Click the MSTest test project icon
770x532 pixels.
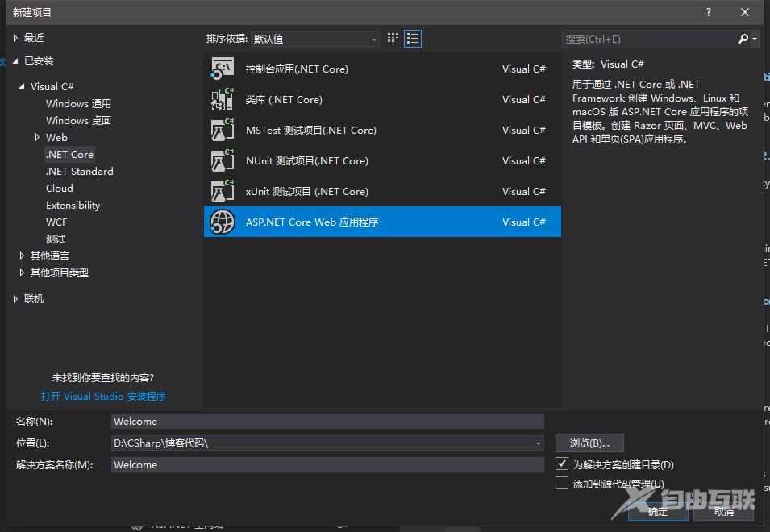tap(222, 131)
